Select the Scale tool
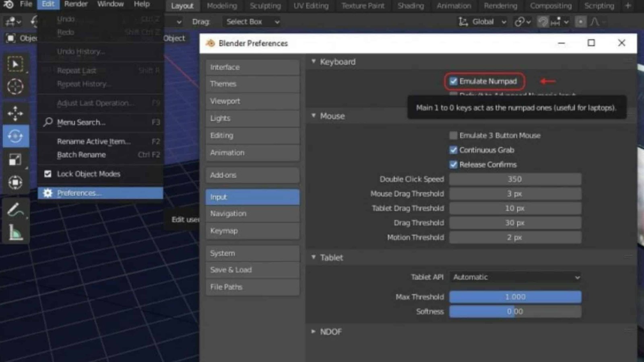The width and height of the screenshot is (644, 362). [x=16, y=159]
